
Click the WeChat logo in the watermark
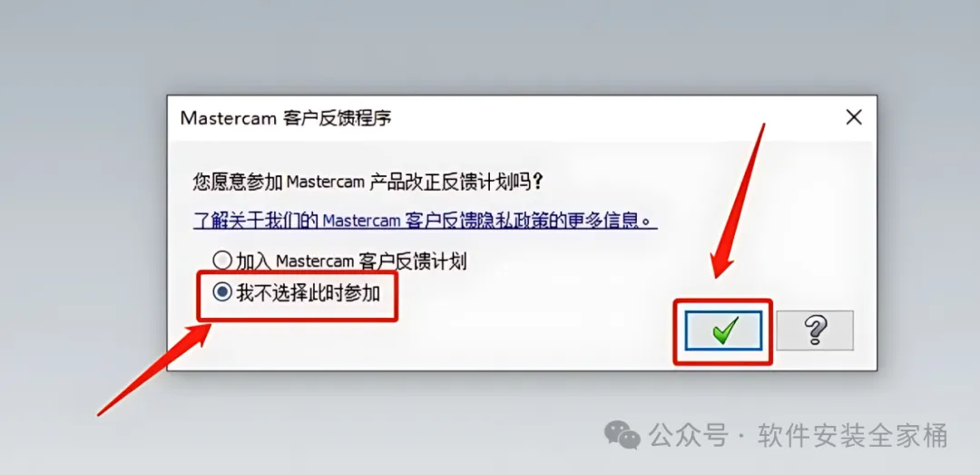pyautogui.click(x=622, y=434)
